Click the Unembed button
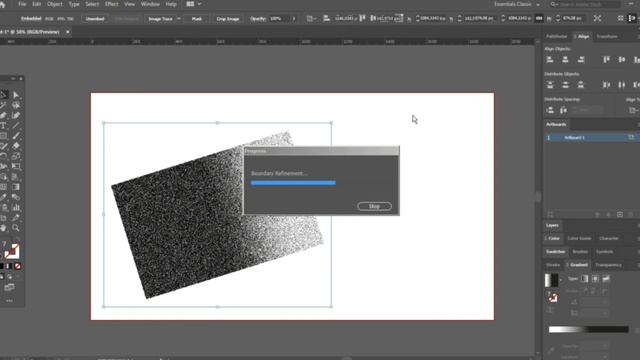Image resolution: width=640 pixels, height=360 pixels. point(95,19)
